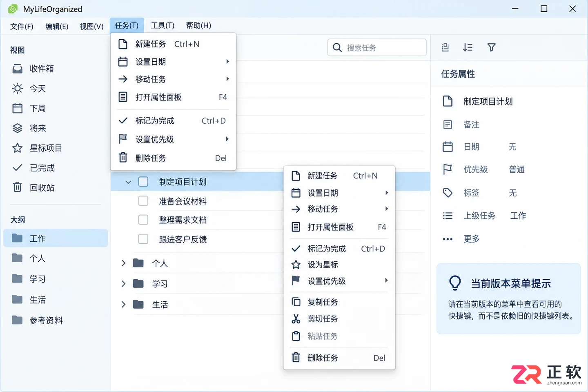This screenshot has width=588, height=392.
Task: Open the 视图(V) menu
Action: [91, 26]
